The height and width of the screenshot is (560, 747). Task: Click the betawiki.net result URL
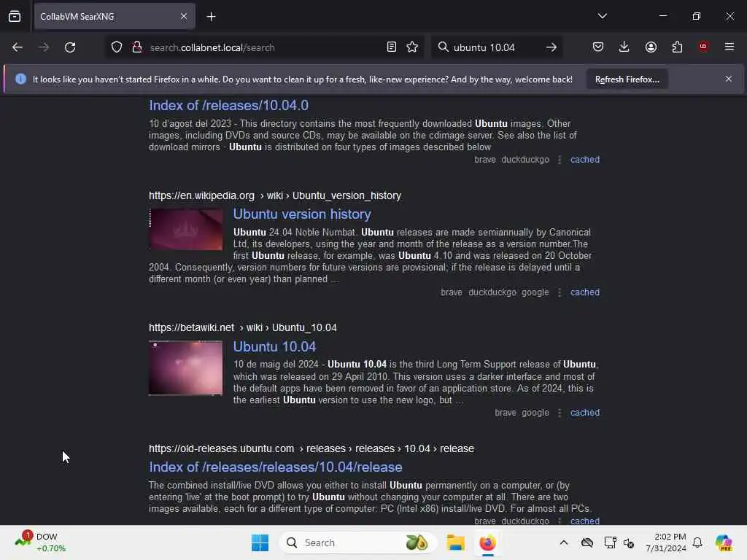pyautogui.click(x=242, y=327)
